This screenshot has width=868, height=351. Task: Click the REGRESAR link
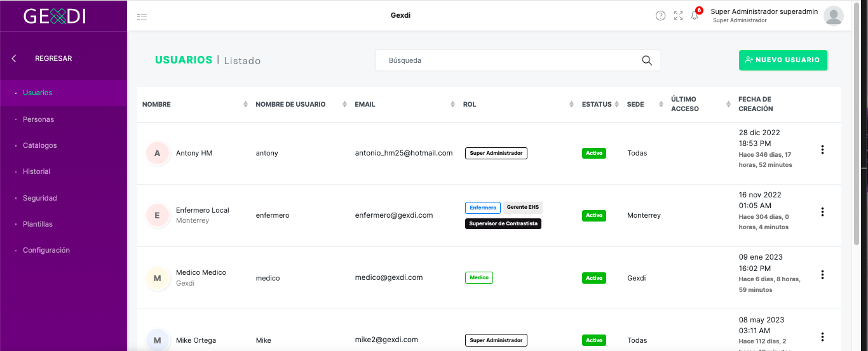click(53, 58)
